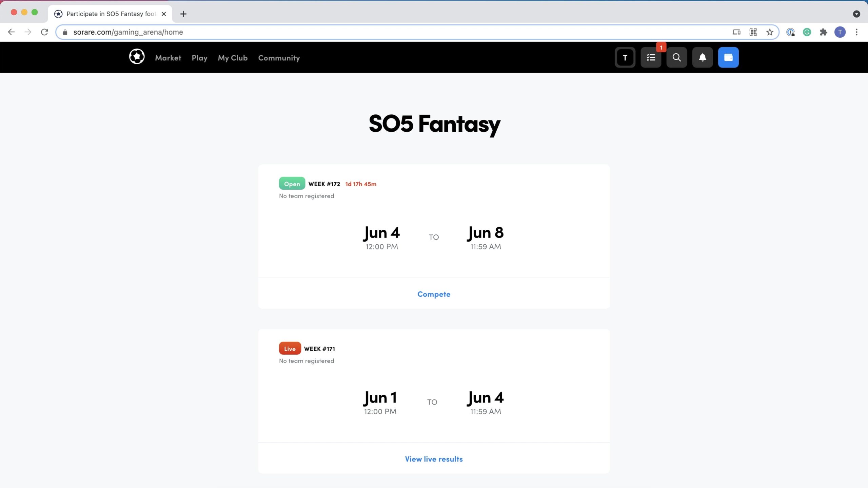Click Compete for Week #172
The image size is (868, 488).
pos(434,294)
